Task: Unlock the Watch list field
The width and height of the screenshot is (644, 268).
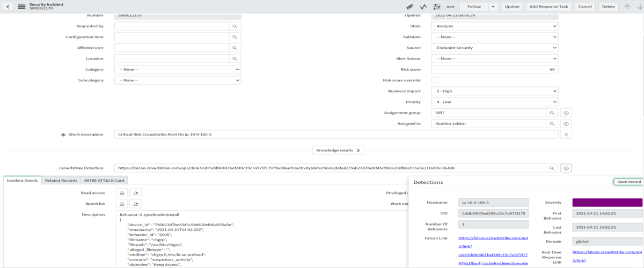Action: pos(122,204)
